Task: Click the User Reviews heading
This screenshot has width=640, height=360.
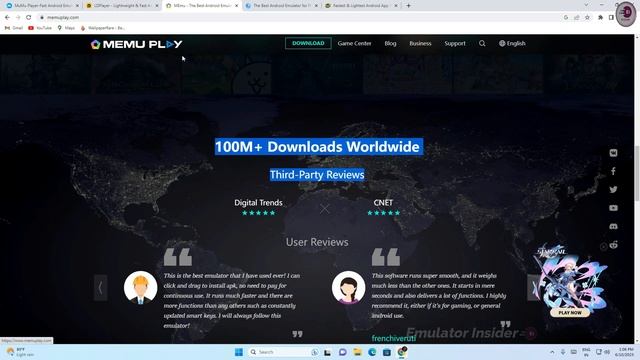Action: [317, 242]
